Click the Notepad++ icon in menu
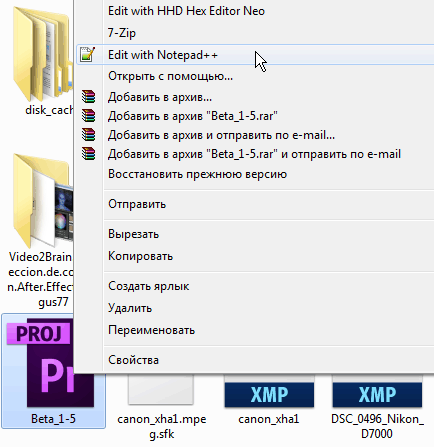 click(x=88, y=55)
